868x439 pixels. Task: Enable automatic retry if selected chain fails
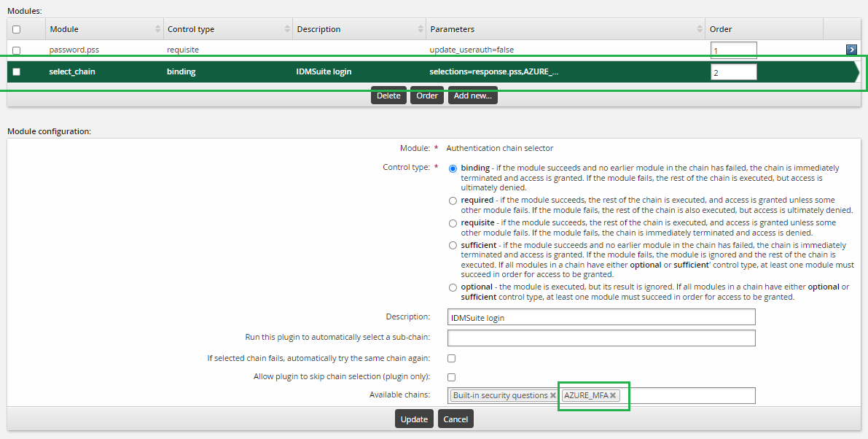[452, 358]
